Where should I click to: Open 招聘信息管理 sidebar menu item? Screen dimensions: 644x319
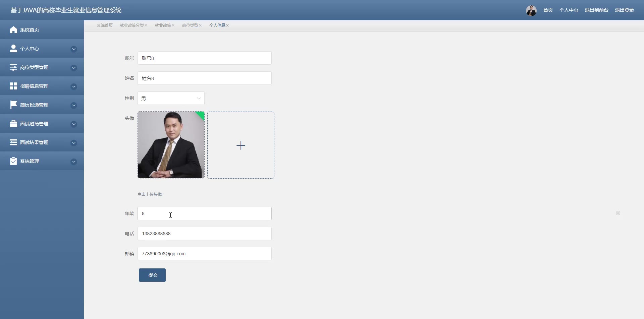click(42, 86)
